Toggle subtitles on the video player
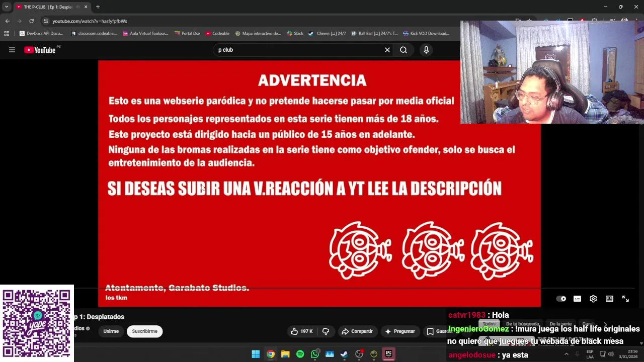The width and height of the screenshot is (644, 362). click(x=577, y=299)
